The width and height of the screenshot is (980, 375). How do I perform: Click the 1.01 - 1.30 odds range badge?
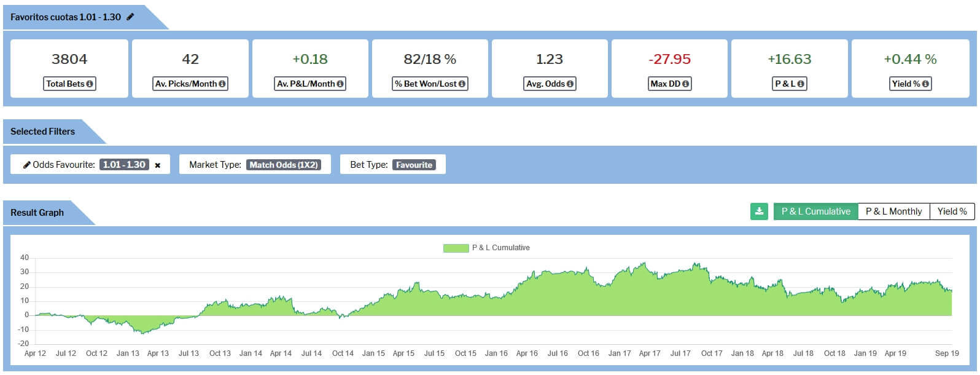click(124, 165)
